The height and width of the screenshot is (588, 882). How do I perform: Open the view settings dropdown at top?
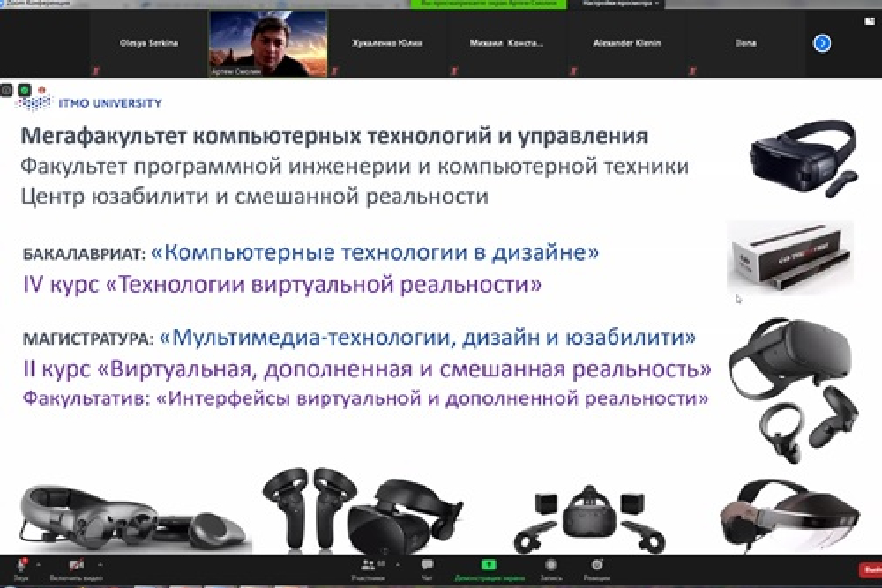pyautogui.click(x=623, y=4)
